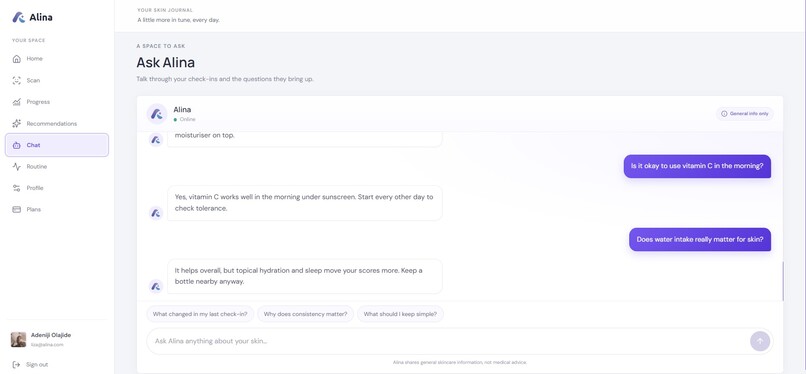
Task: Click Alina's avatar beside the water intake reply
Action: coord(156,286)
